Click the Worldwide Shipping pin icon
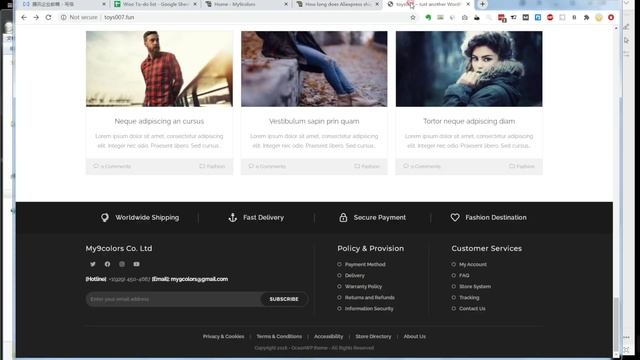This screenshot has width=640, height=360. pyautogui.click(x=105, y=218)
